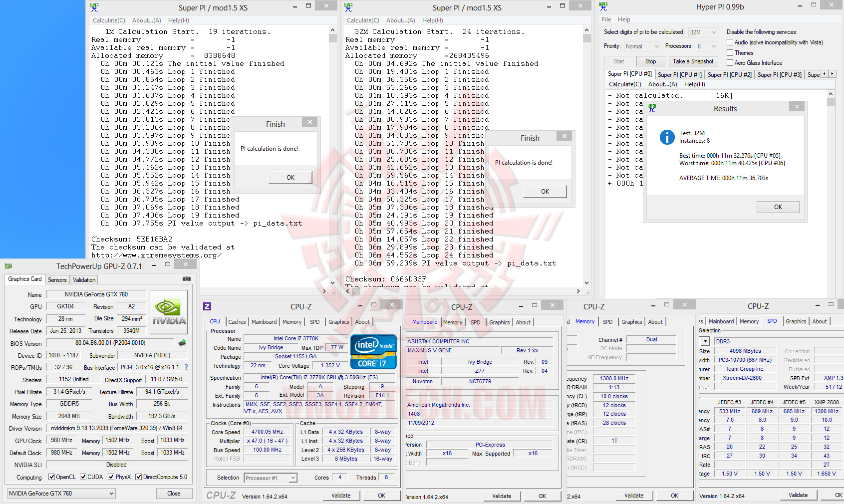Open the Processors count dropdown in Hyper PI
Image resolution: width=844 pixels, height=504 pixels.
[707, 46]
